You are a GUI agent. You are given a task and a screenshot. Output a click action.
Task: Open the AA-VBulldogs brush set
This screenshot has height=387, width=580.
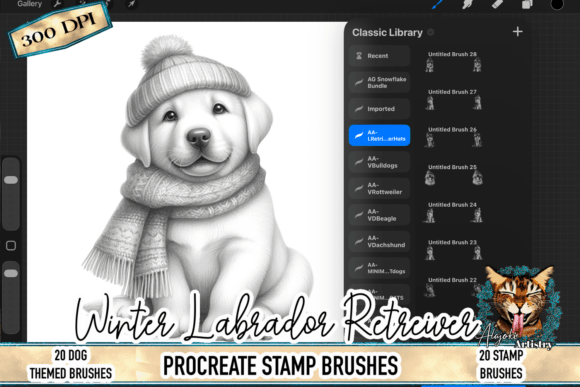[x=380, y=162]
